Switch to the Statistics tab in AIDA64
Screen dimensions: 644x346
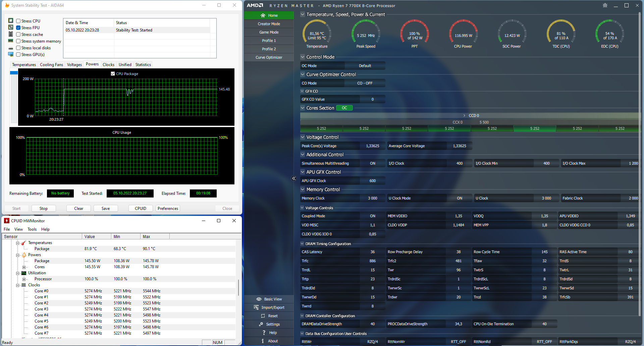(143, 65)
